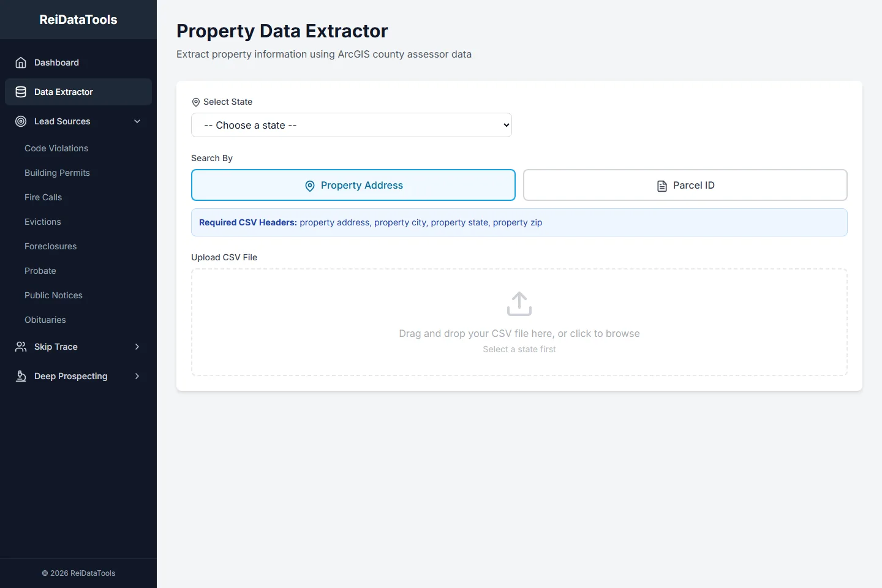Screen dimensions: 882x588
Task: Click the 'Search By' label
Action: coord(212,158)
